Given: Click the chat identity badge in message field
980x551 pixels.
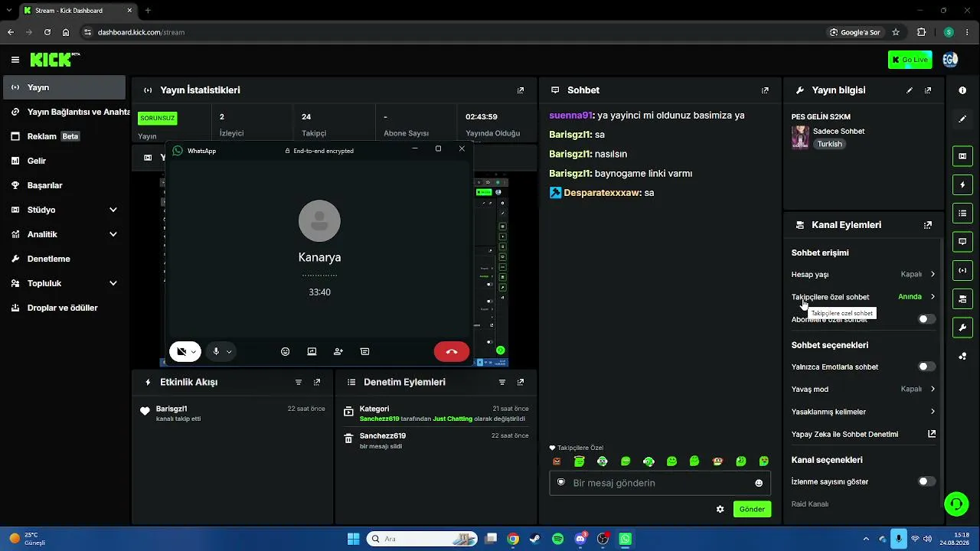Looking at the screenshot, I should pos(561,483).
